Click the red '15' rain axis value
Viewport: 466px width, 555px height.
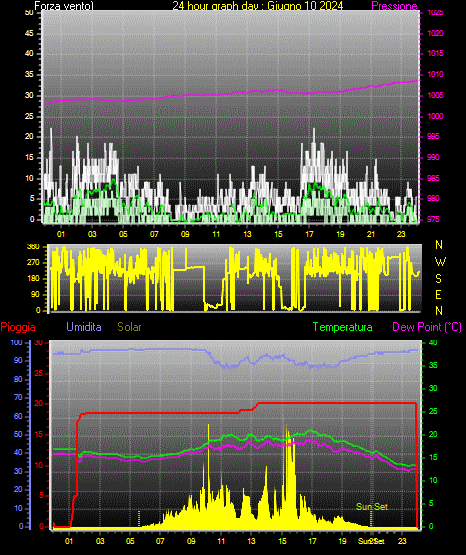39,434
